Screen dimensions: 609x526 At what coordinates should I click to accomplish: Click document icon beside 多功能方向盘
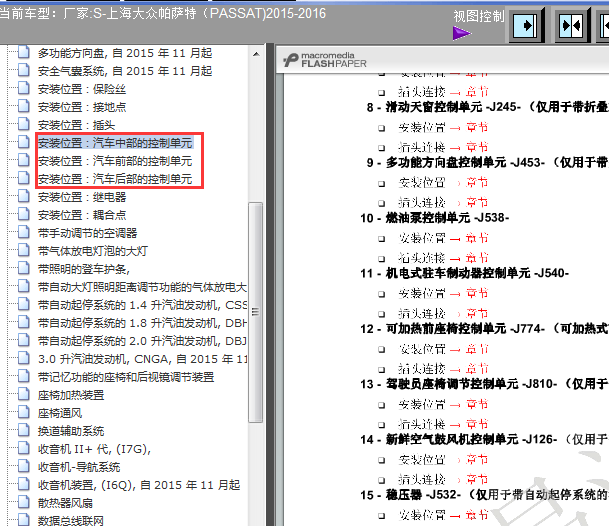point(23,52)
